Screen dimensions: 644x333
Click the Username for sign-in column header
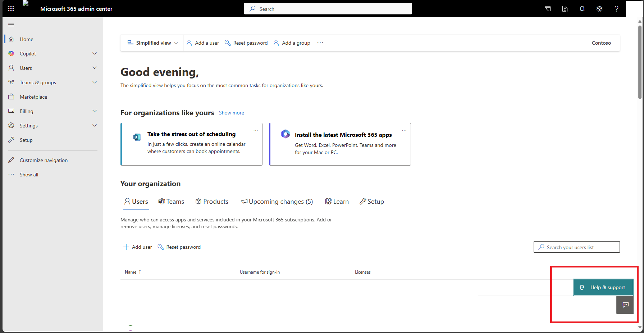click(260, 272)
